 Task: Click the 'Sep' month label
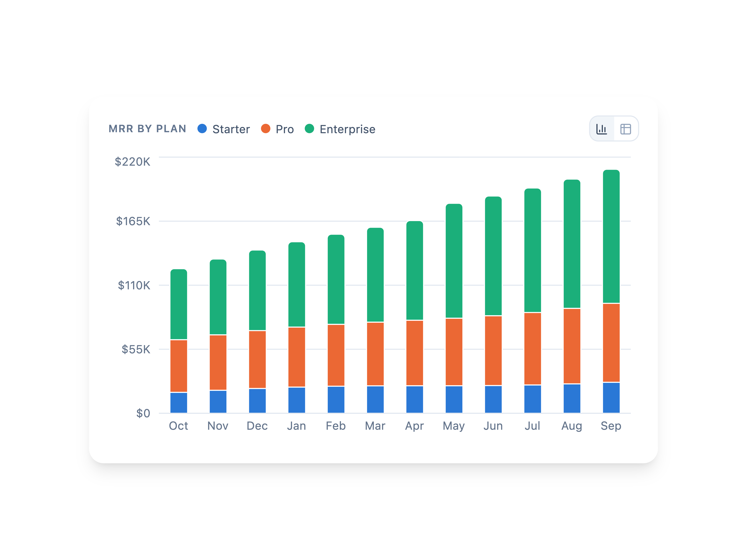611,426
